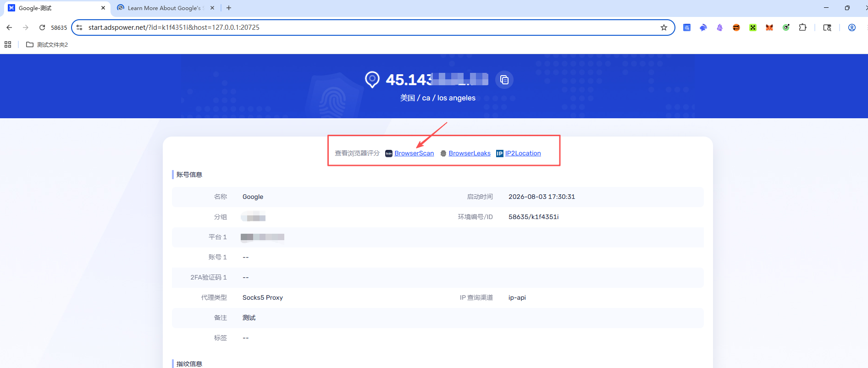The image size is (868, 368).
Task: Open the purple crystal extension
Action: 720,27
